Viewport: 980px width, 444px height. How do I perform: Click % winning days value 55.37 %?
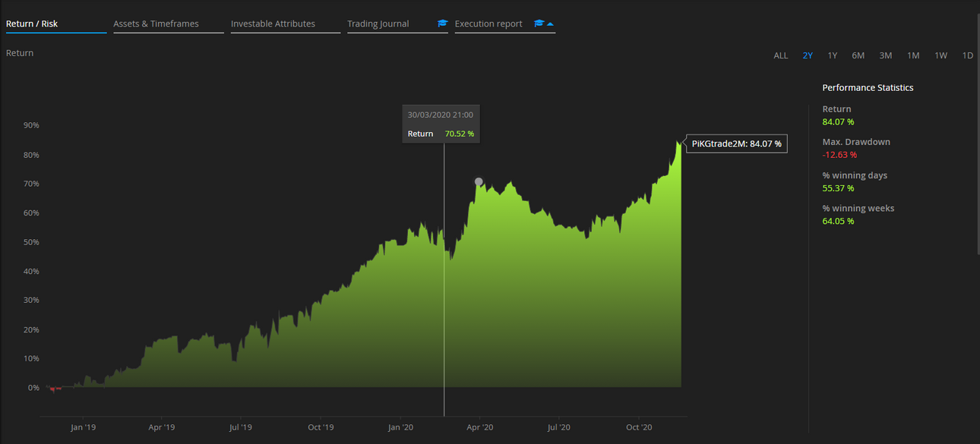pyautogui.click(x=839, y=188)
